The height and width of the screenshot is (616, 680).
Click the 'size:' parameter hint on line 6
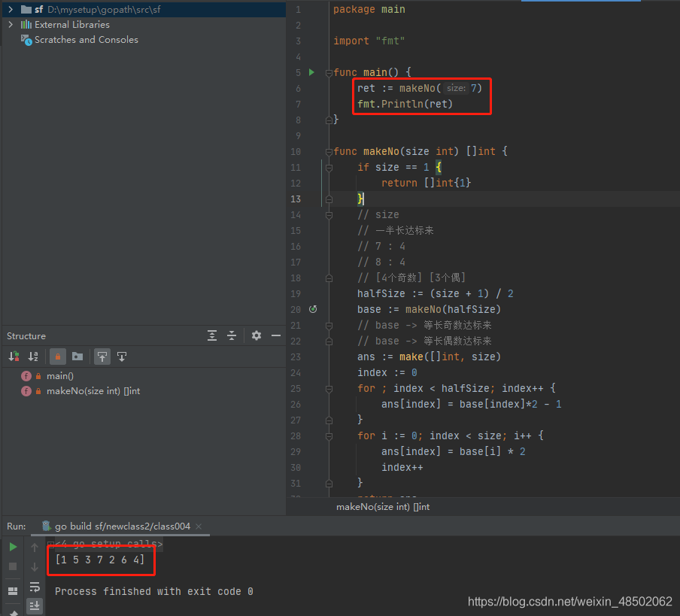(x=456, y=88)
